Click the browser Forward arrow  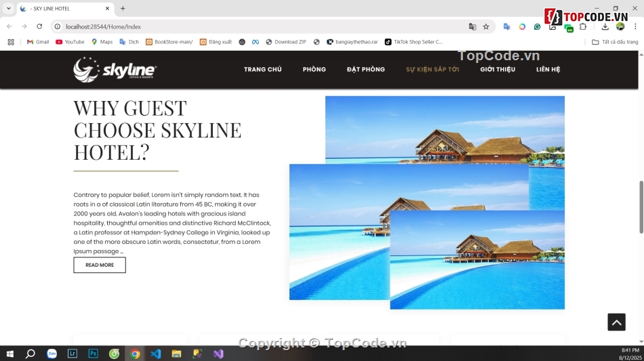point(24,26)
